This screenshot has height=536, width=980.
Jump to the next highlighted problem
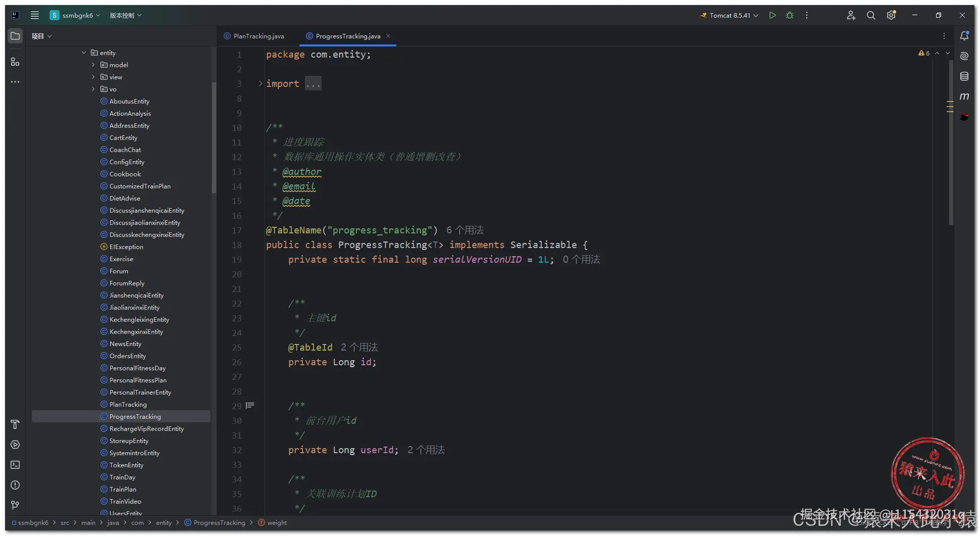coord(948,53)
